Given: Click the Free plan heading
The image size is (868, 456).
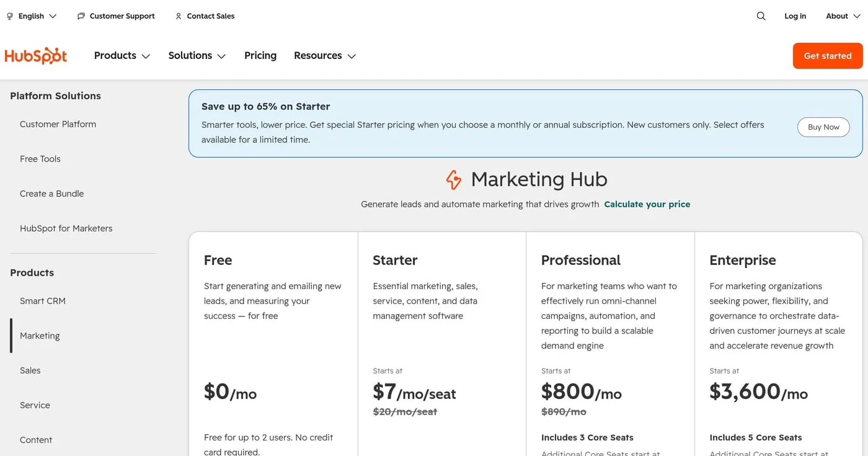Looking at the screenshot, I should click(x=218, y=260).
